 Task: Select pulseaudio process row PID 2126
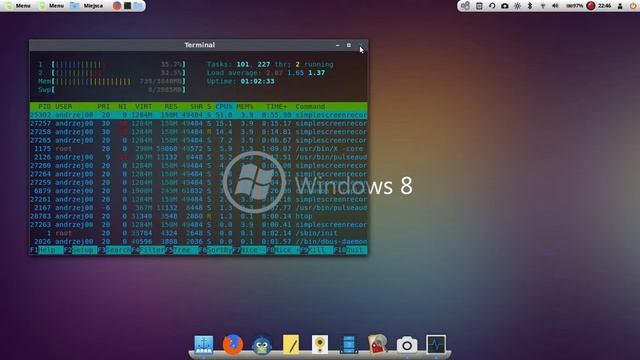(x=198, y=157)
